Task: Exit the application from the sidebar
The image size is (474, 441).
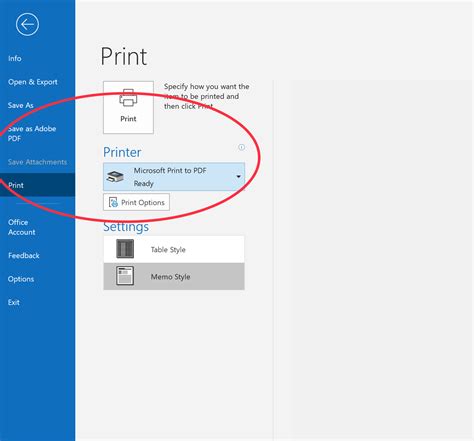Action: [x=14, y=302]
